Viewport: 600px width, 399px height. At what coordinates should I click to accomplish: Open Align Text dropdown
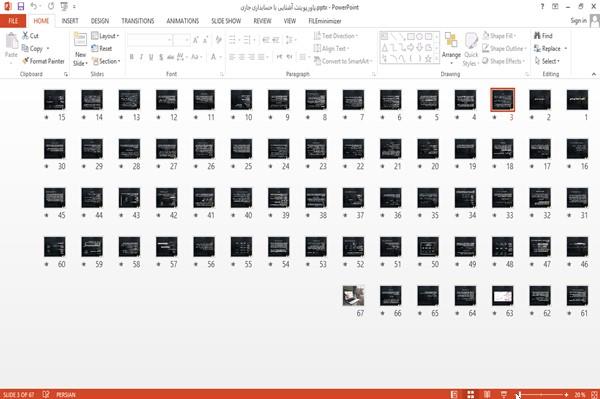click(x=331, y=48)
